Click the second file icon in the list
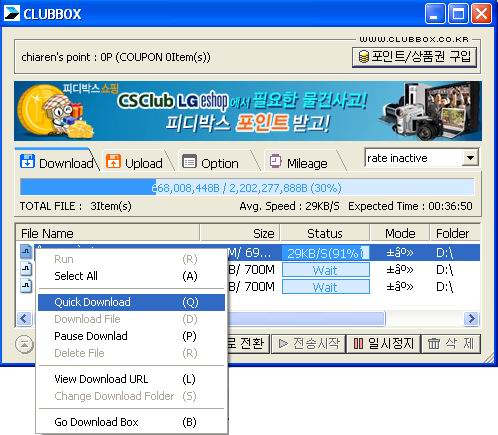Screen dimensions: 498x435 pyautogui.click(x=26, y=269)
